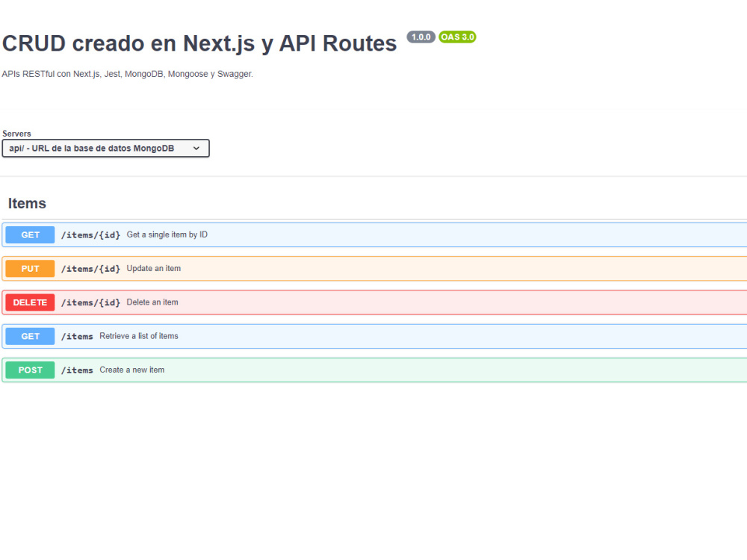Click the OAS 3.0 badge
Viewport: 747px width, 560px height.
click(457, 37)
